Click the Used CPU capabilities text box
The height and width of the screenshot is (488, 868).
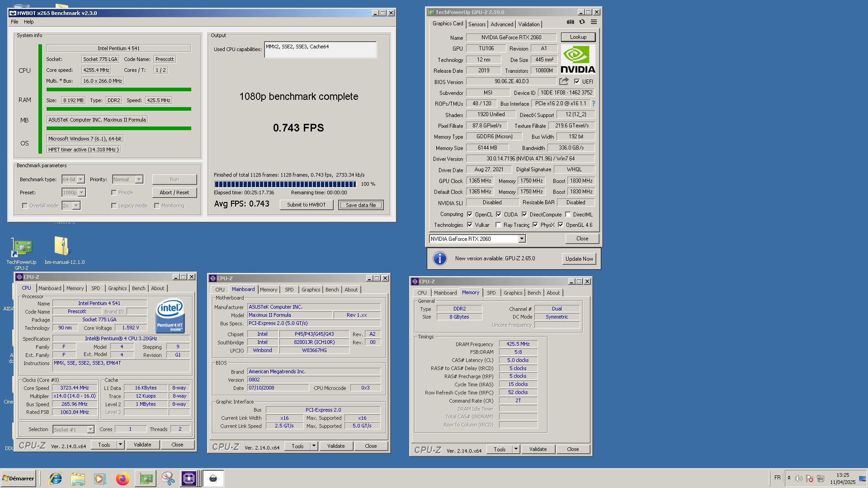[x=321, y=50]
